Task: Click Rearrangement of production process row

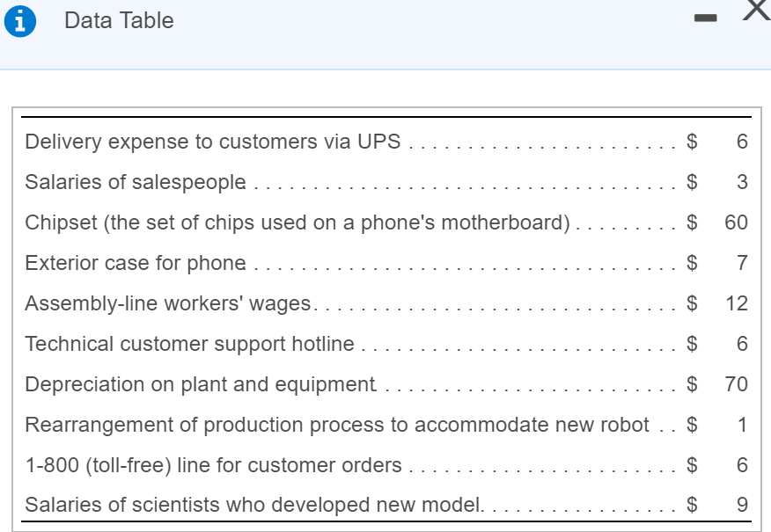Action: tap(386, 425)
